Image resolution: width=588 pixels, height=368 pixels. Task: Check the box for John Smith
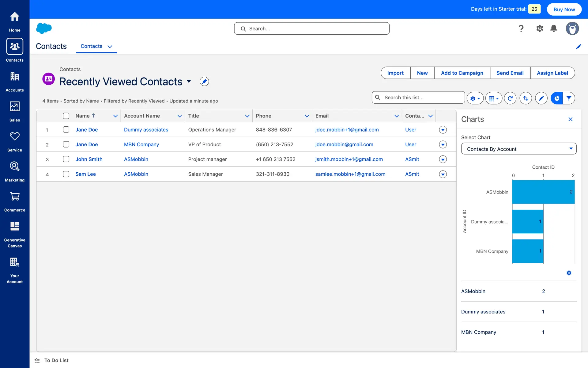click(x=66, y=159)
